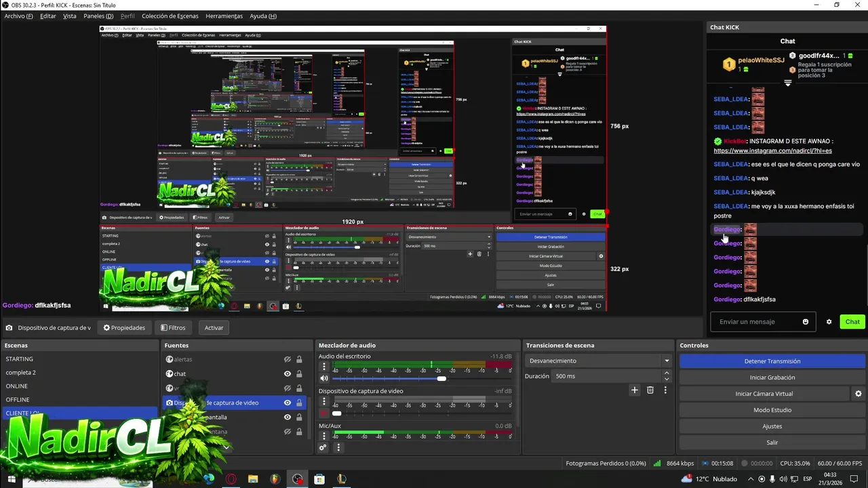Image resolution: width=868 pixels, height=488 pixels.
Task: Add a new scene transition plus icon
Action: point(635,390)
